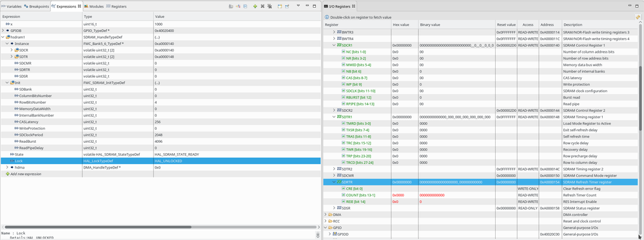Click the Binary value column header
644x240 pixels.
pos(456,24)
